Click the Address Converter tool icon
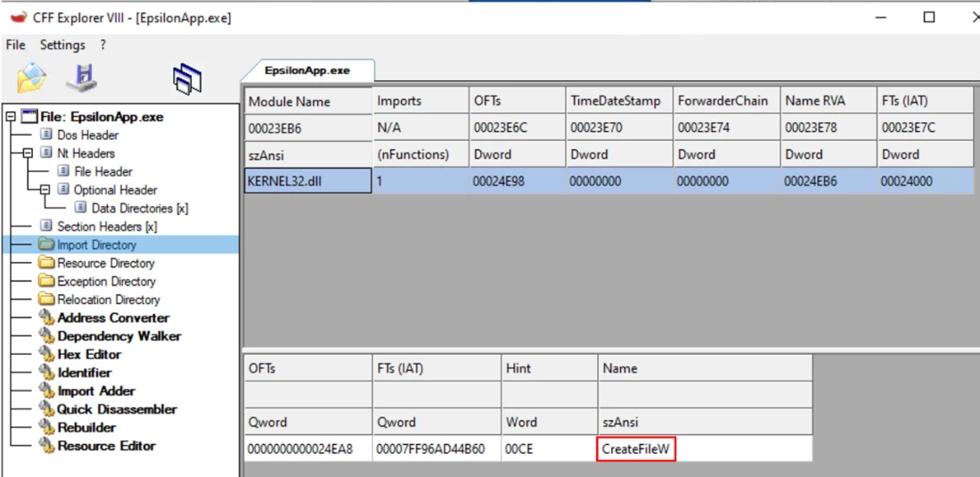The height and width of the screenshot is (477, 980). point(47,317)
